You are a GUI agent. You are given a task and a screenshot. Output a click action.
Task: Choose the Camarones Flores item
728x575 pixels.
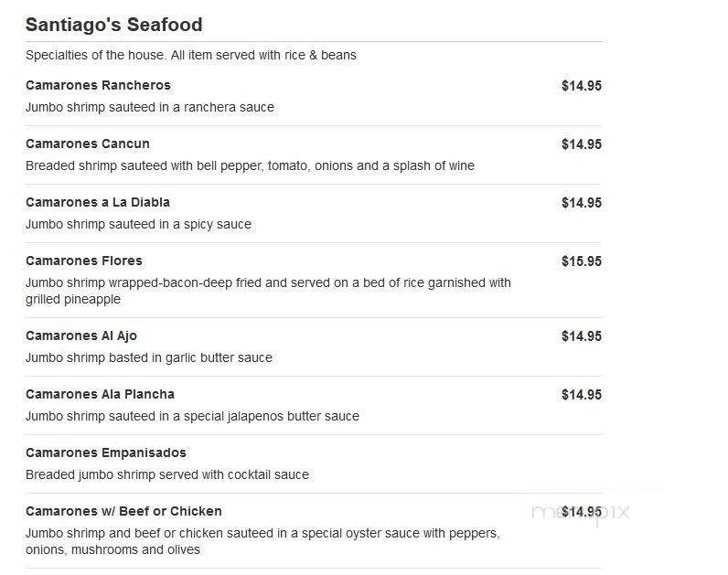84,261
